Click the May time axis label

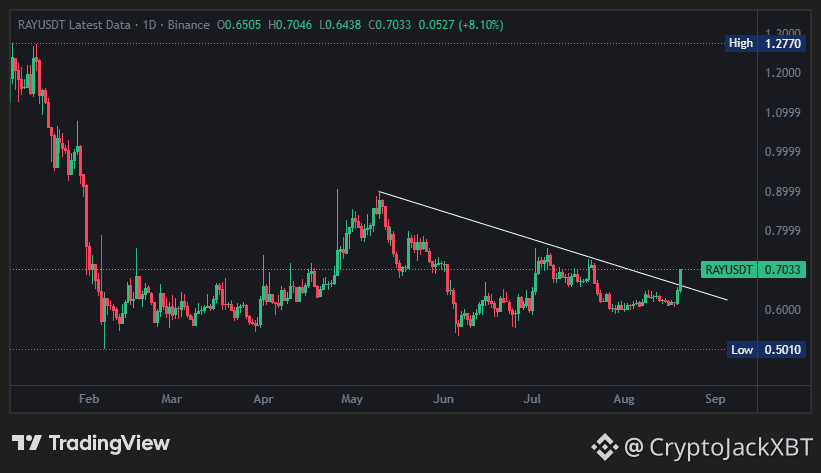coord(352,399)
